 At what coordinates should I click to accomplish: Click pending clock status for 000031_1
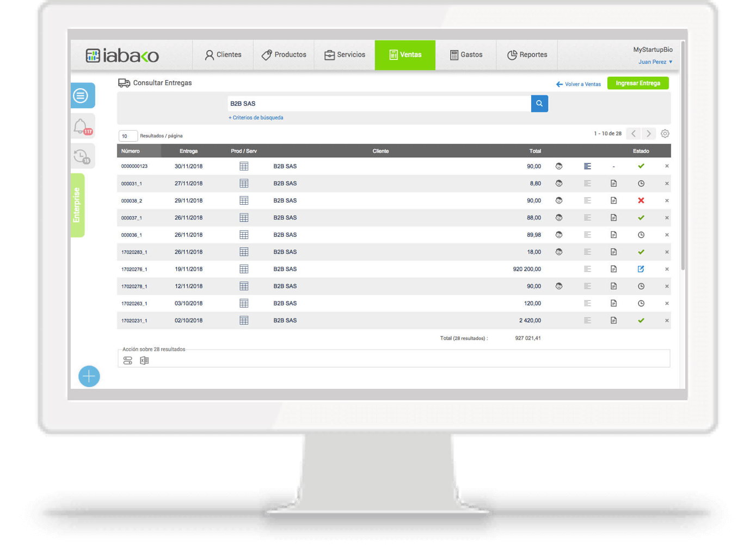tap(641, 184)
